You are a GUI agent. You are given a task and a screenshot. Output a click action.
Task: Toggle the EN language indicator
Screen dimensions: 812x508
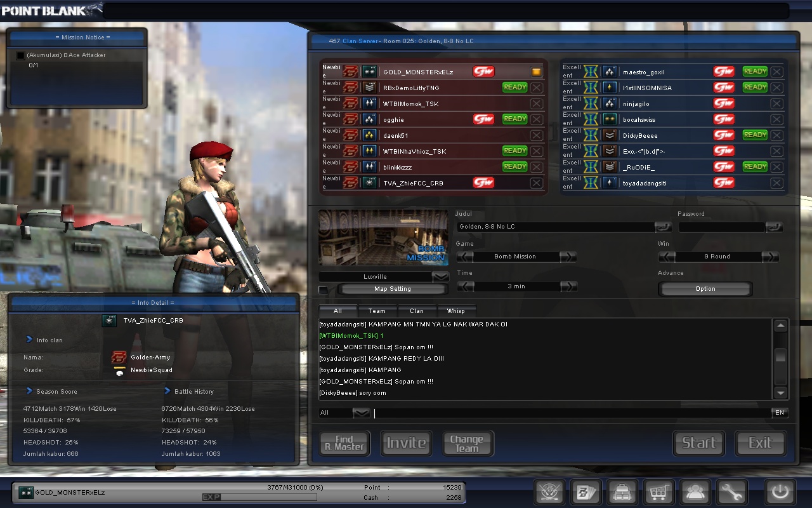pyautogui.click(x=780, y=412)
